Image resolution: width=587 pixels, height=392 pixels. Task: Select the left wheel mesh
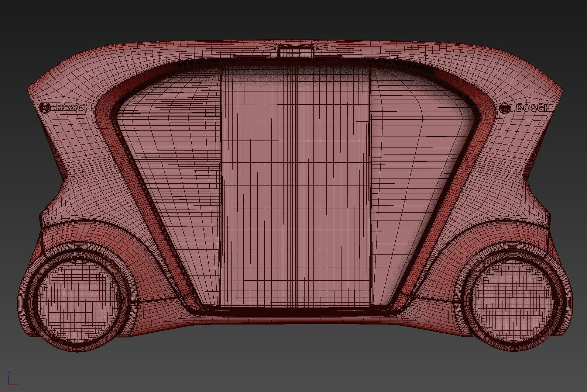coord(77,301)
